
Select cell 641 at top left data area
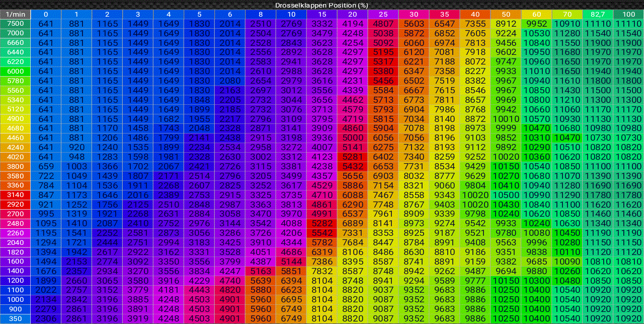click(x=45, y=24)
